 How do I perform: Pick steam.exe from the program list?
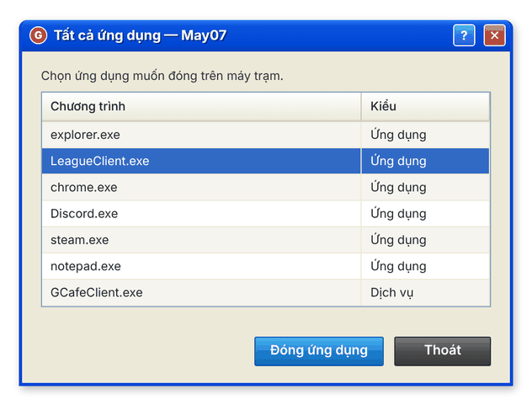(x=266, y=240)
